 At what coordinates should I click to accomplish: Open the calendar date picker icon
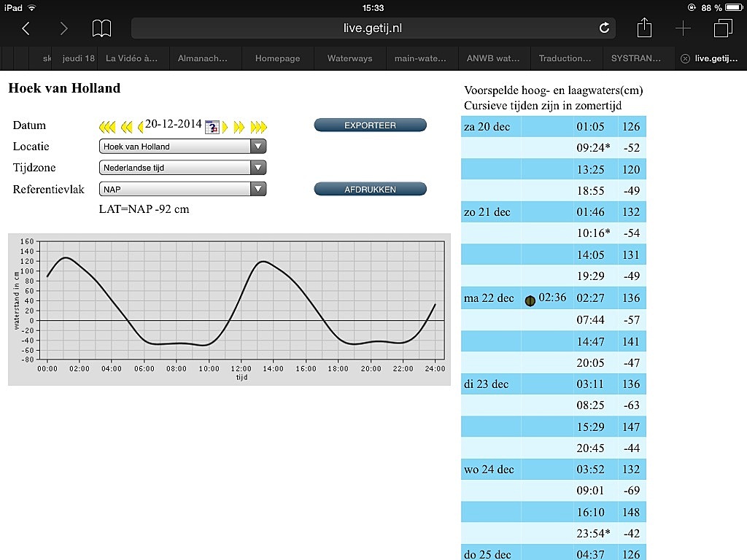212,127
